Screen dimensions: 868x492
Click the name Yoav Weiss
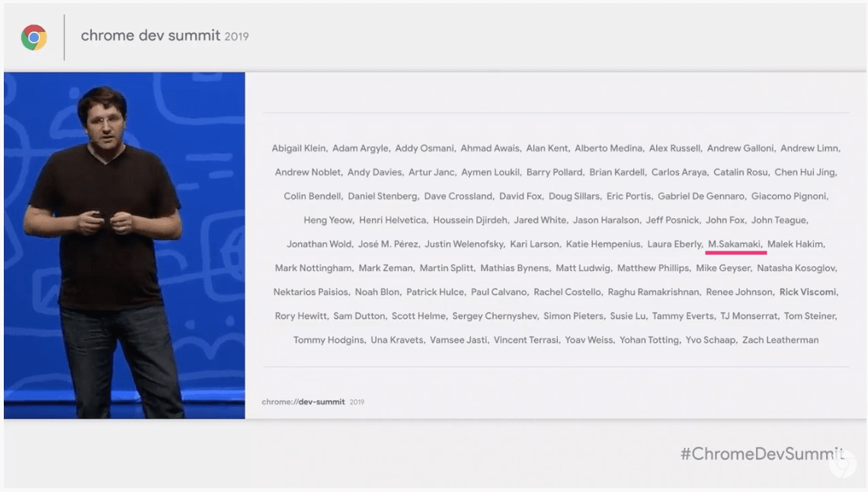coord(588,340)
